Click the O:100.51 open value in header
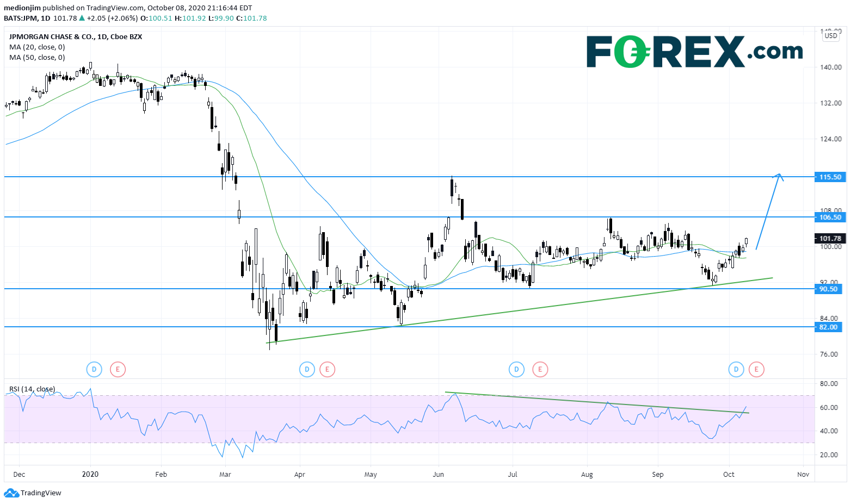Viewport: 851px width, 504px height. (156, 18)
